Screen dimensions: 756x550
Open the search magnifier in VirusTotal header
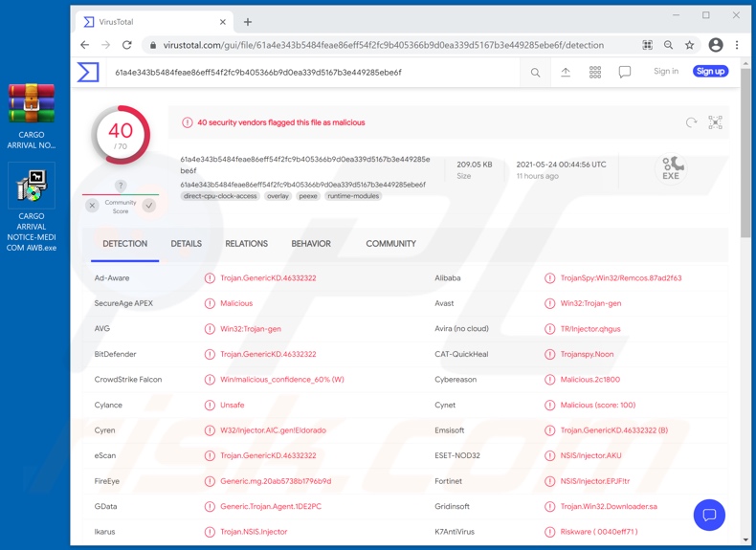[x=535, y=73]
